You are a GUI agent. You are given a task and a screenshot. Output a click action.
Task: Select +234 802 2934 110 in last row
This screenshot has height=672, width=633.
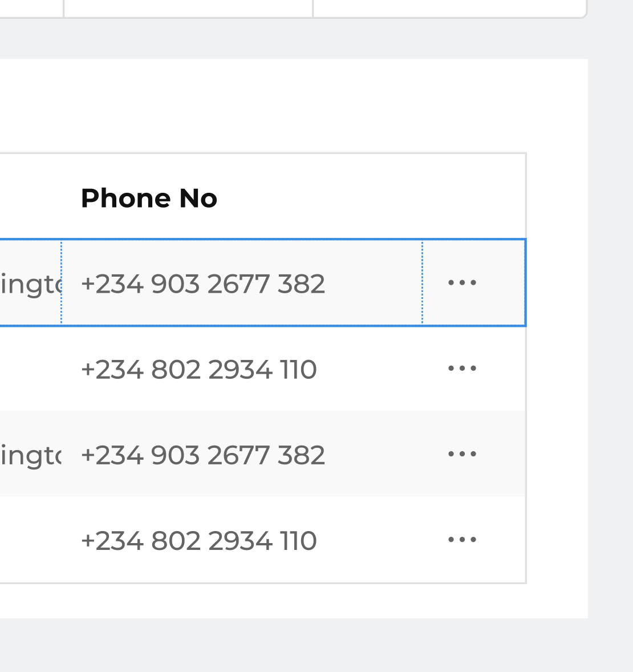pos(199,541)
